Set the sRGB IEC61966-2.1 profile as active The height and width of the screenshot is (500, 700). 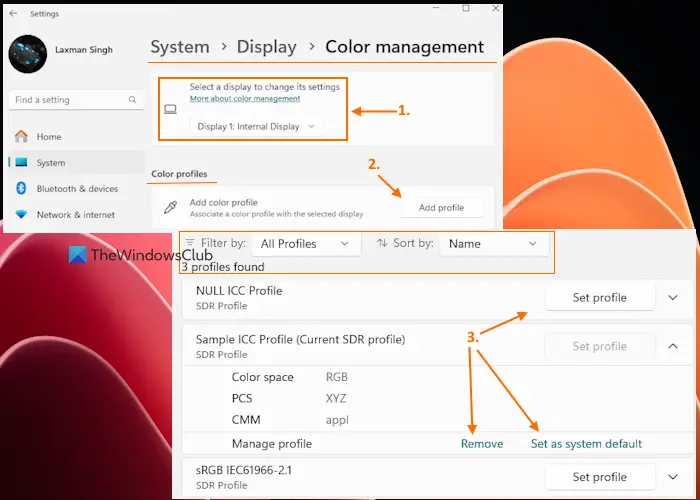600,477
